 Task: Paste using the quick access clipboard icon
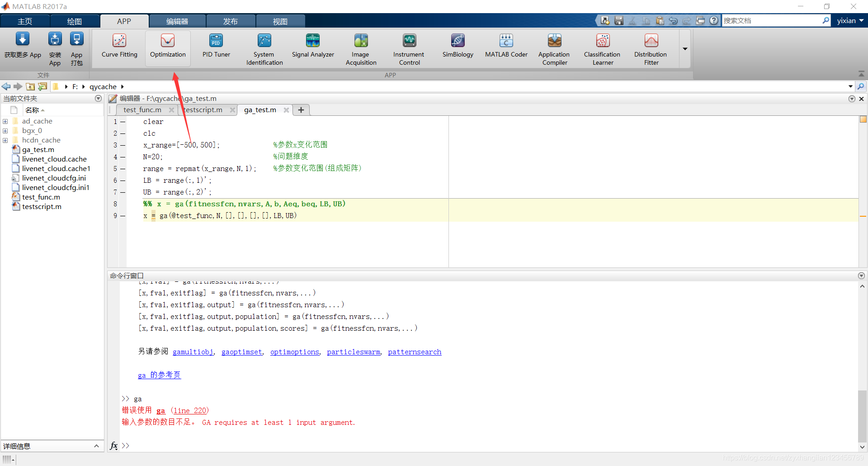(x=660, y=21)
